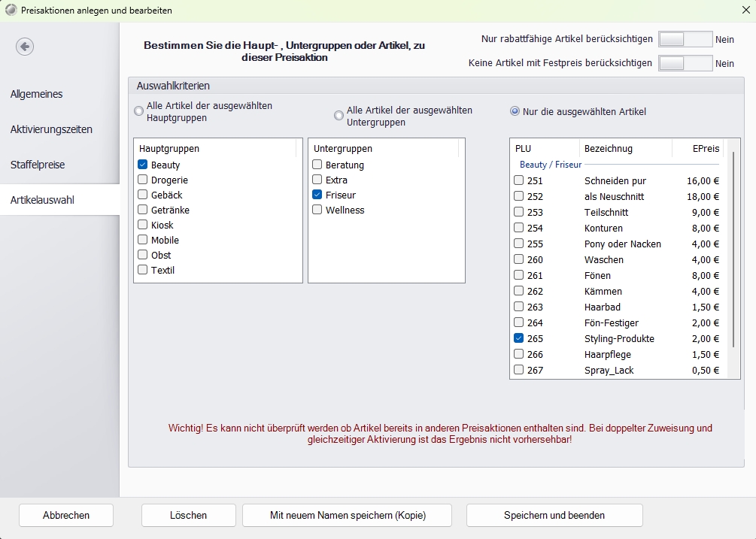This screenshot has height=539, width=756.
Task: Click 'Mit neuem Namen speichern (Kopie)'
Action: tap(347, 515)
